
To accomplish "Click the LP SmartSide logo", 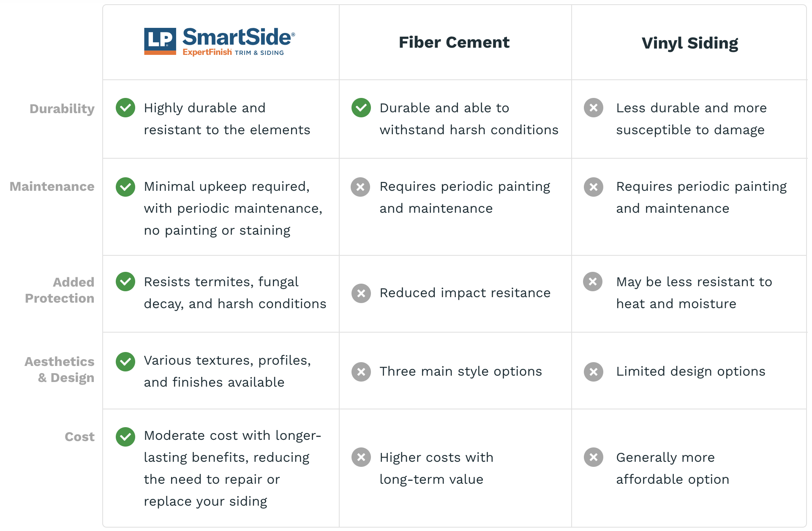I will coord(219,42).
